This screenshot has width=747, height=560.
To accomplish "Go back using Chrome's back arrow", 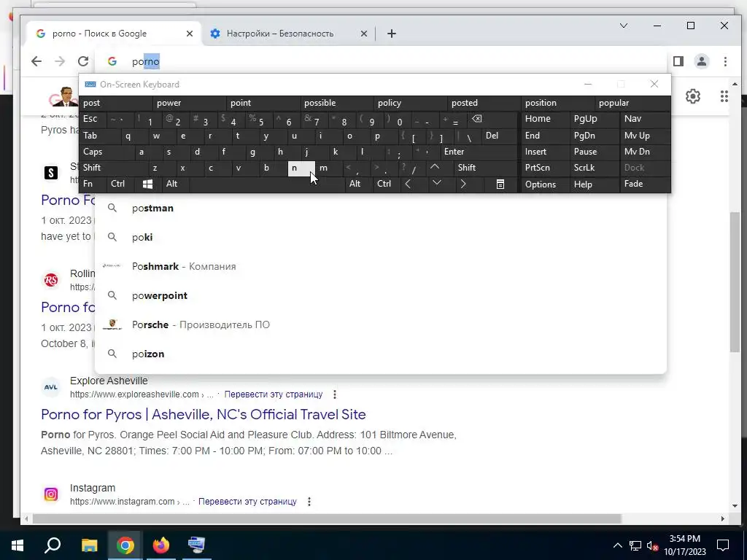I will (x=36, y=61).
